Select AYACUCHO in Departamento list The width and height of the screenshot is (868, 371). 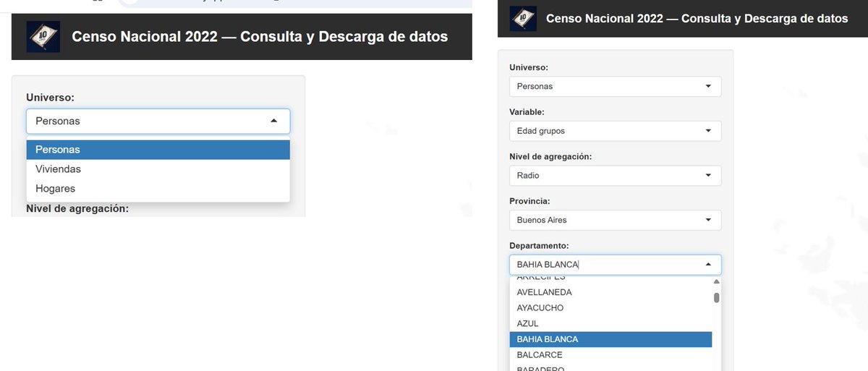point(610,308)
